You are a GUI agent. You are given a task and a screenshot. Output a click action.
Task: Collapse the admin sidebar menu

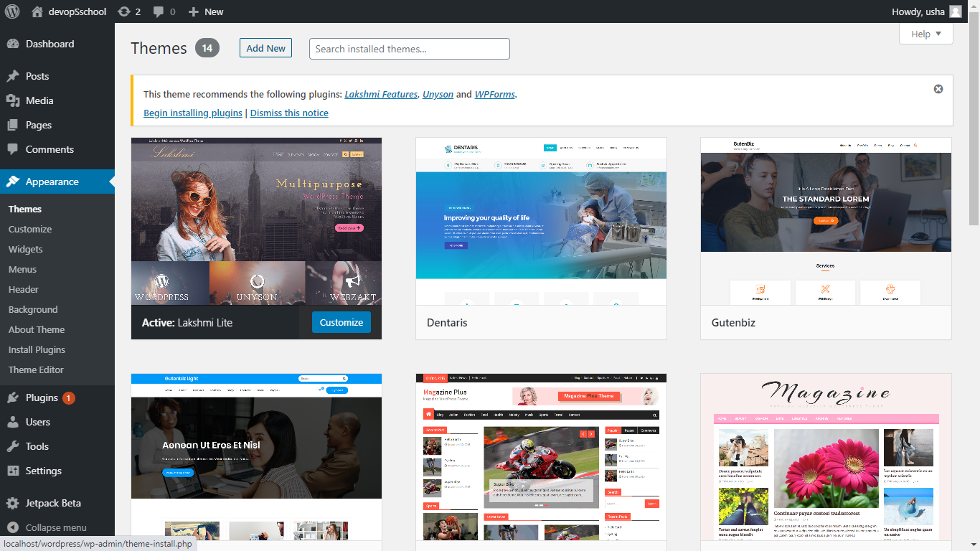pos(55,527)
